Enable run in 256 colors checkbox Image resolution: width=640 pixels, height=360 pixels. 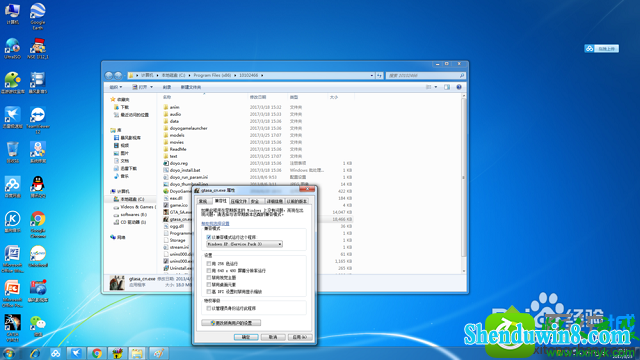209,264
